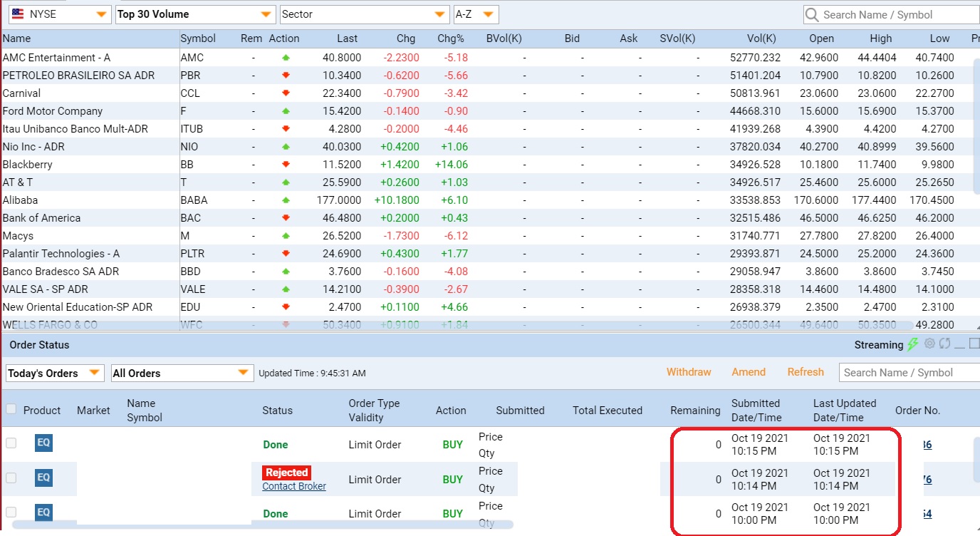Sort watchlist by Chg% column header
Screen dimensions: 980x536
point(451,38)
